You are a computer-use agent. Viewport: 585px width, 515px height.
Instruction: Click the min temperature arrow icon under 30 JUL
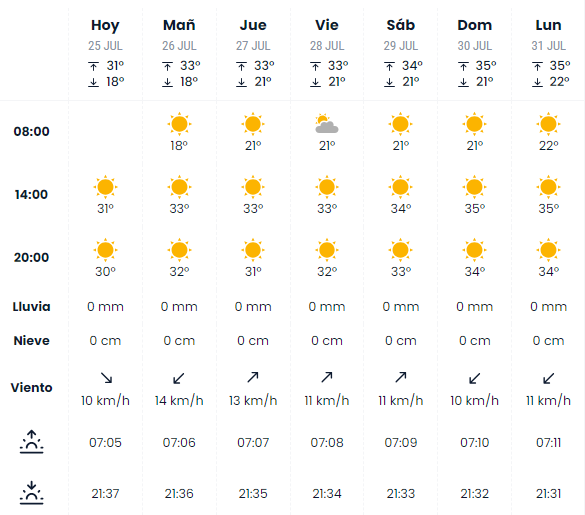(x=463, y=82)
